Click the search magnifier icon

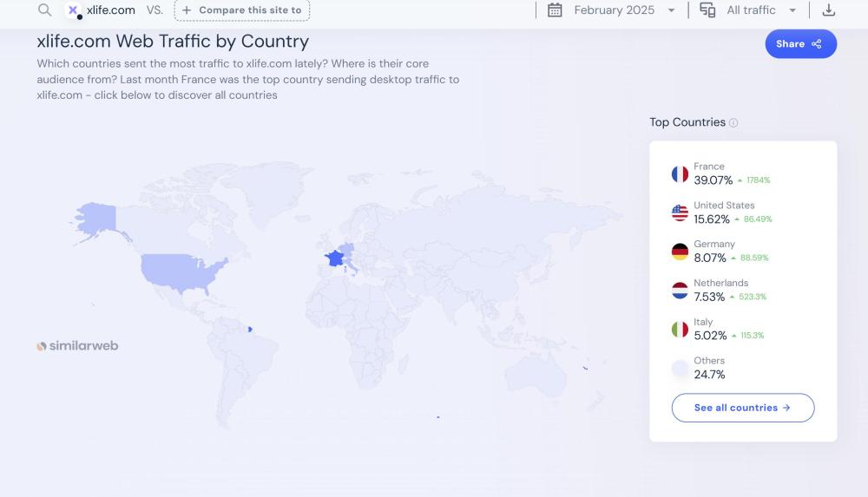(44, 10)
